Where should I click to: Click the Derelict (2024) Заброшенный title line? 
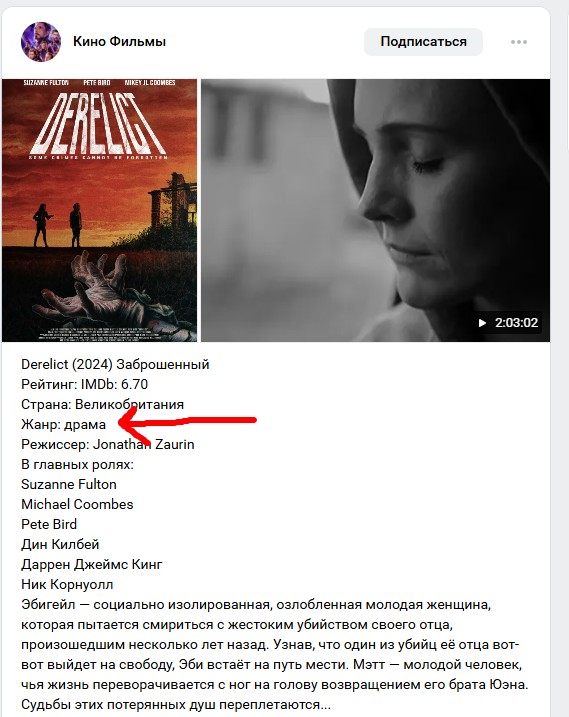pos(115,364)
